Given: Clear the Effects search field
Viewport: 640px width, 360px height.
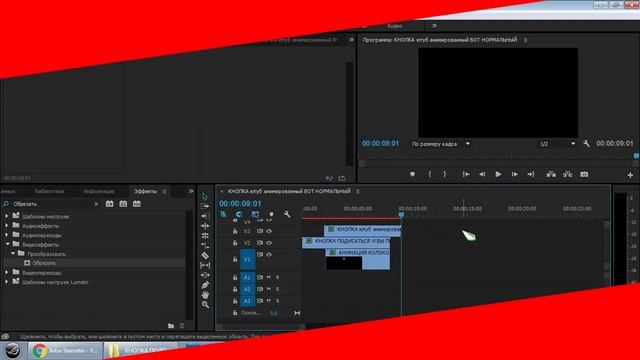Looking at the screenshot, I should tap(96, 204).
